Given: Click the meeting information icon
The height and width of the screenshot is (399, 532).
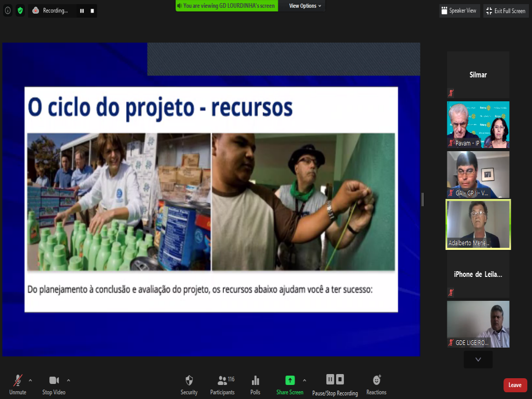Looking at the screenshot, I should 8,10.
